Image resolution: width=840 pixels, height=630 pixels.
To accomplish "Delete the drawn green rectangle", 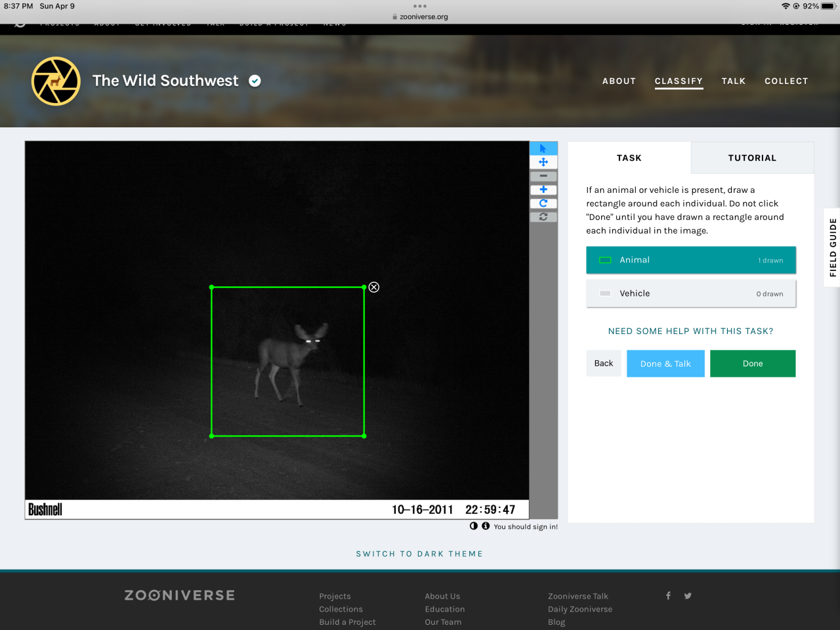I will 374,287.
